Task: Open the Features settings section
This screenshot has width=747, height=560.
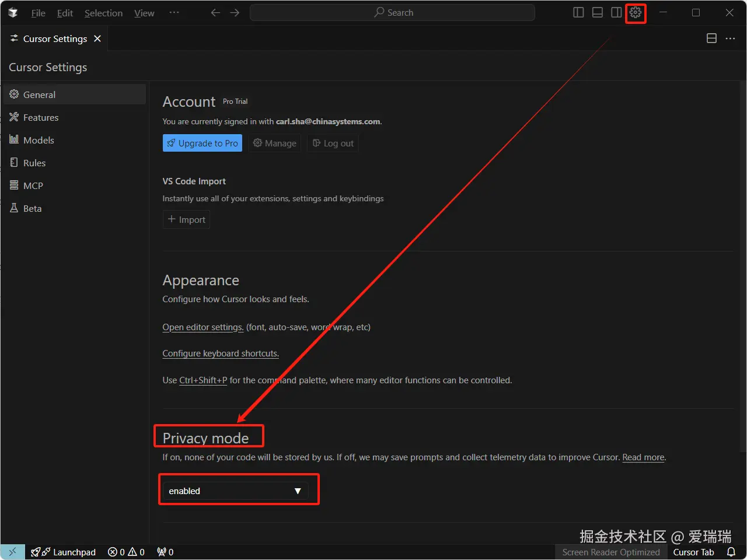Action: tap(75, 117)
